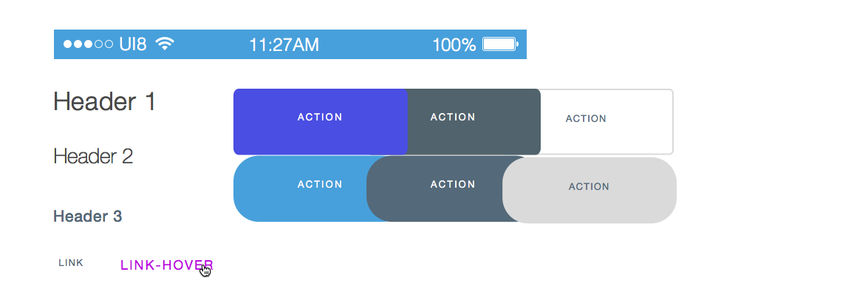868x286 pixels.
Task: Select the Header 2 heading text
Action: pos(93,157)
